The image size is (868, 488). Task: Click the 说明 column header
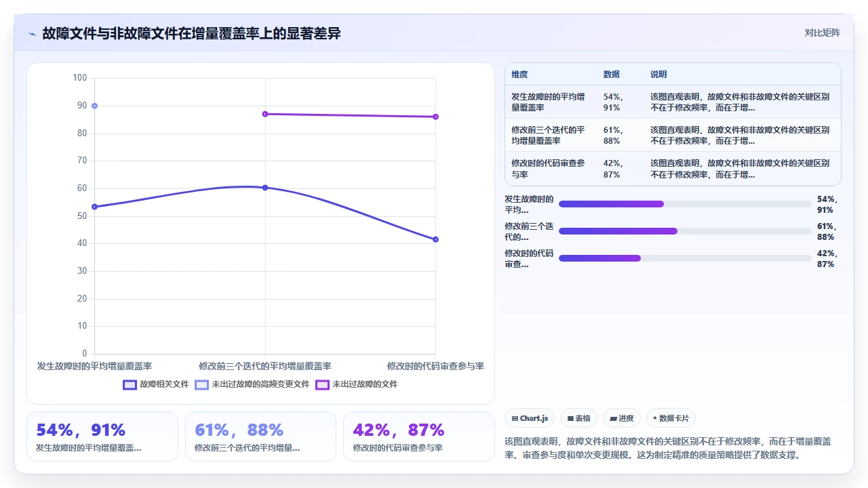click(659, 75)
